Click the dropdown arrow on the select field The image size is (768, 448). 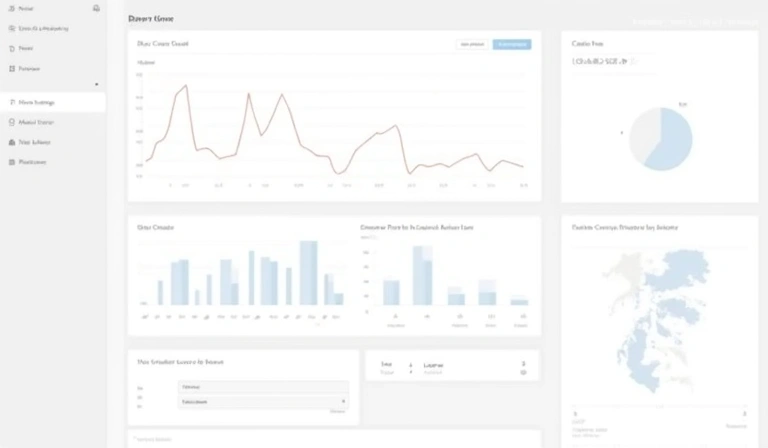343,401
